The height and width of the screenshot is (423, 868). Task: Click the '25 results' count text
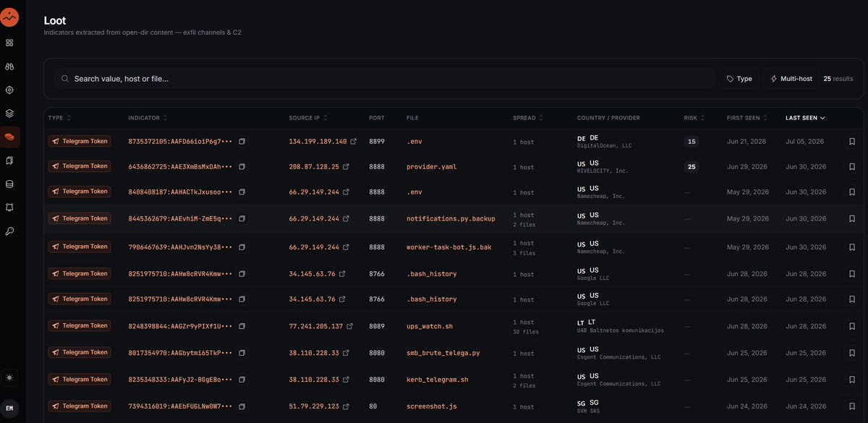click(x=838, y=79)
